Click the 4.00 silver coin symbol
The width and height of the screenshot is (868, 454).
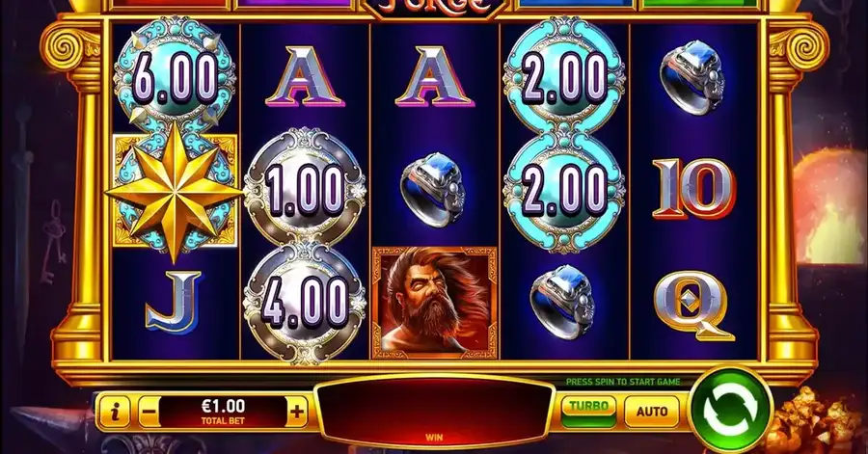click(305, 303)
